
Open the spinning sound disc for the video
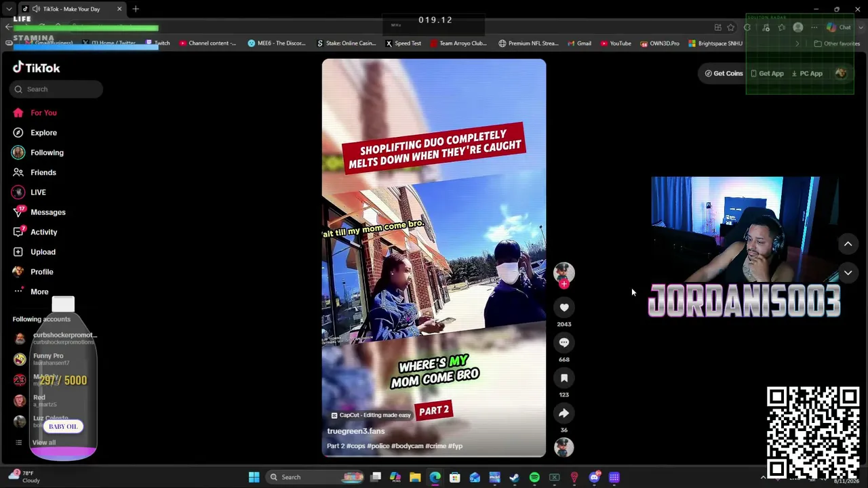564,447
